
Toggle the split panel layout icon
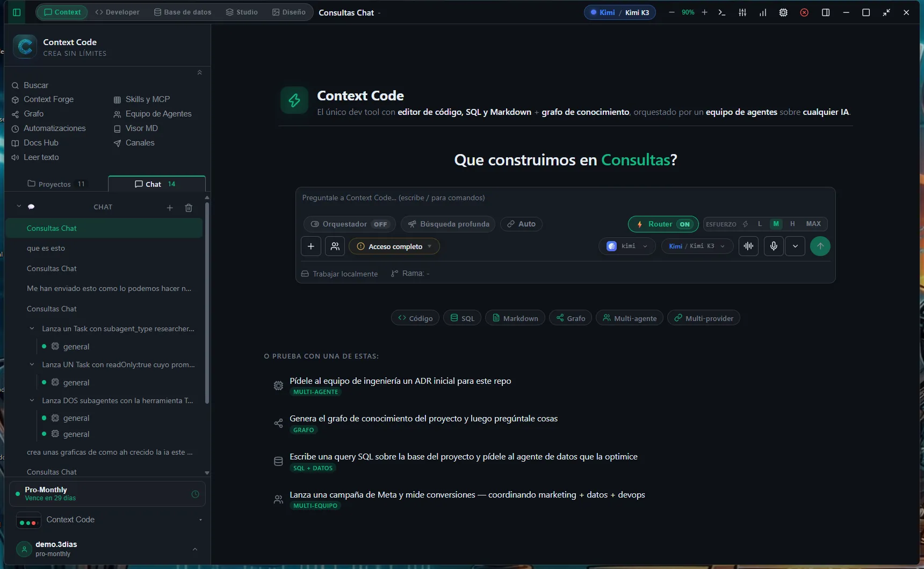[826, 12]
